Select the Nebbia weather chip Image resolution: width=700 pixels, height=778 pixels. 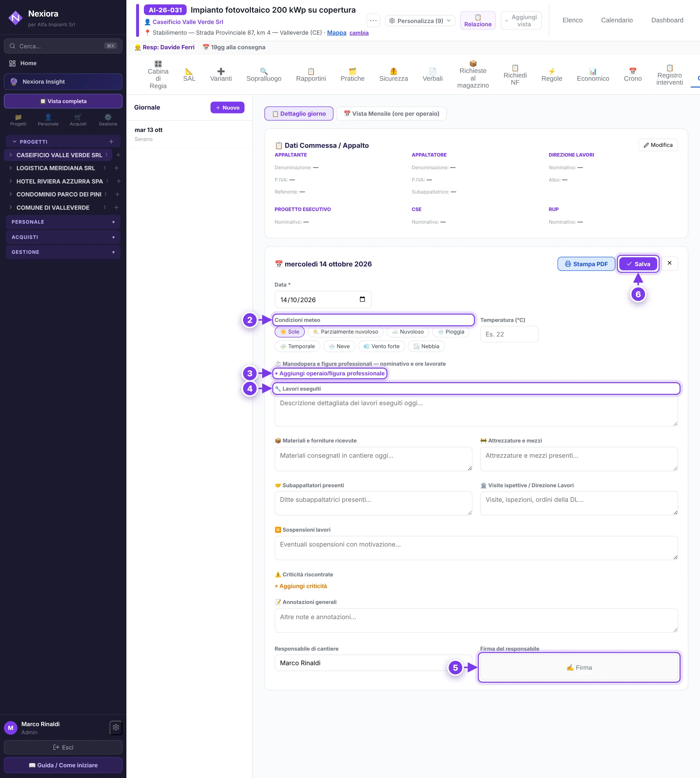pos(426,346)
